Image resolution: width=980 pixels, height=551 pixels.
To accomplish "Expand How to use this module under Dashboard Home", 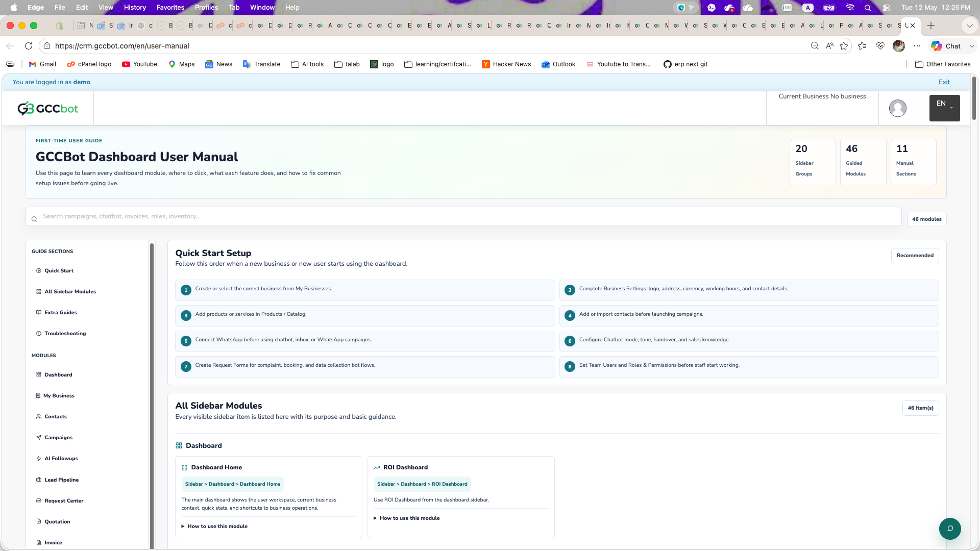I will [214, 526].
